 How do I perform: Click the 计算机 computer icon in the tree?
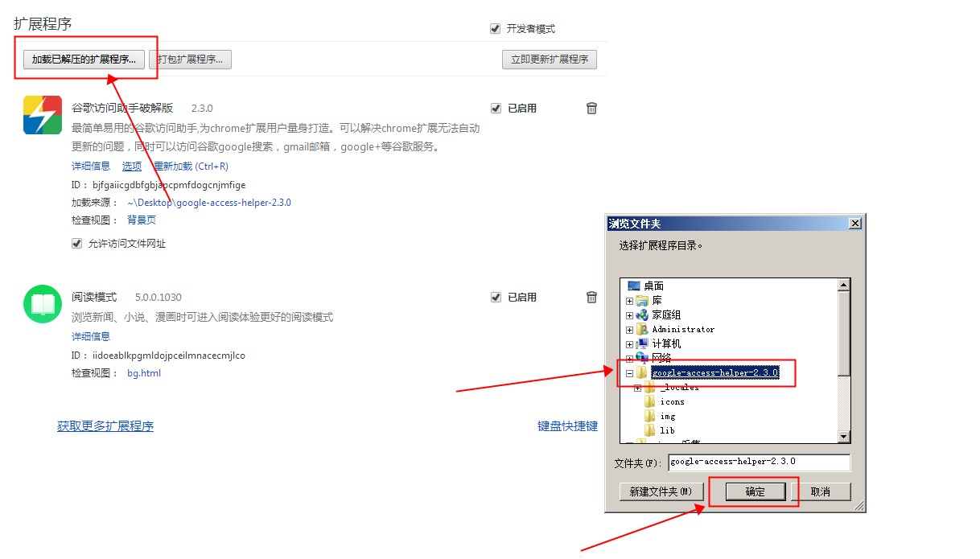(642, 343)
